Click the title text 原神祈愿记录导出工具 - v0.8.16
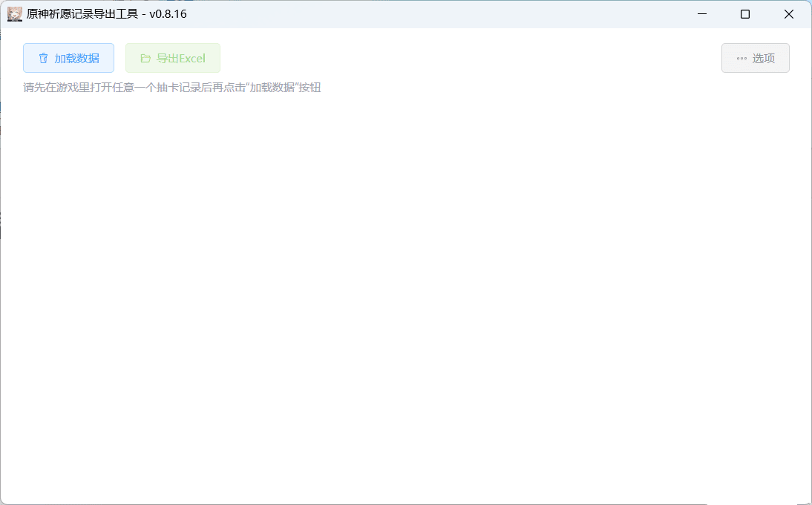This screenshot has width=812, height=505. click(x=107, y=14)
